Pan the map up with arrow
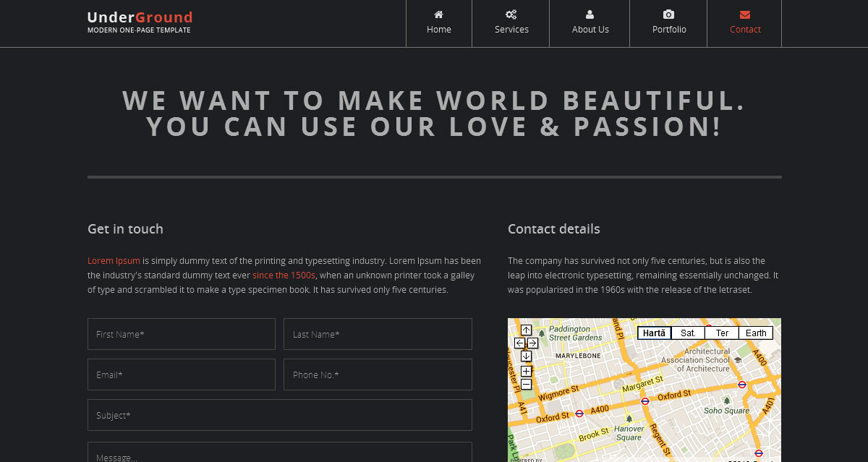The image size is (868, 462). coord(526,330)
